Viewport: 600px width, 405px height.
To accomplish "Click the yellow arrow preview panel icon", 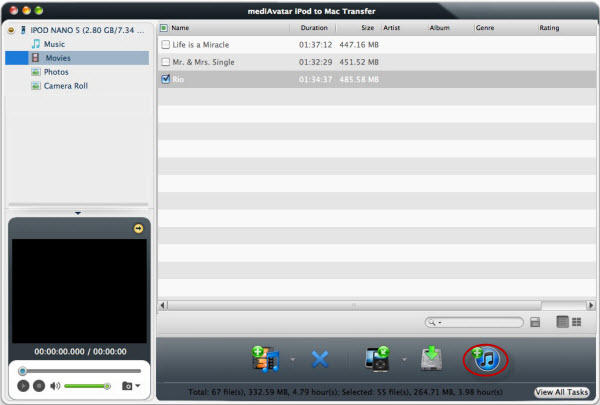I will click(138, 229).
